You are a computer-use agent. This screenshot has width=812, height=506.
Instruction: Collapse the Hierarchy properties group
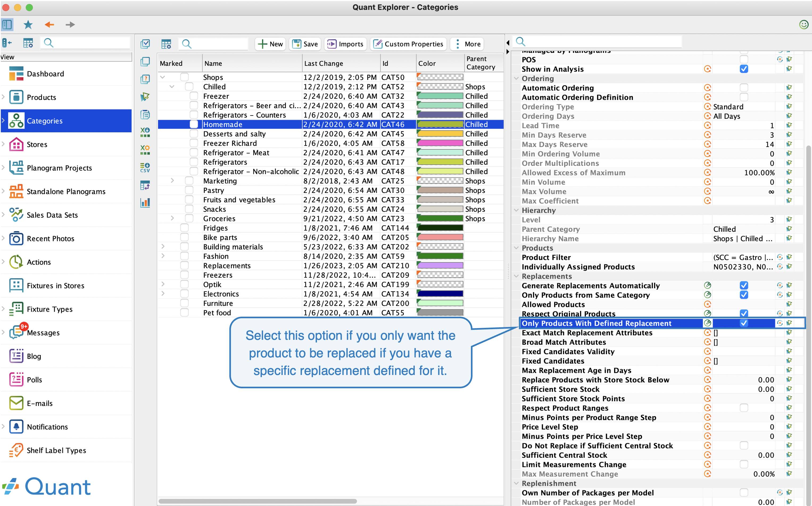tap(516, 210)
